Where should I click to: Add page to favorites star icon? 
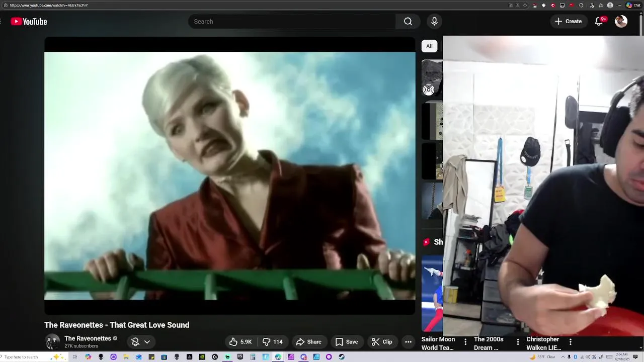[x=525, y=6]
